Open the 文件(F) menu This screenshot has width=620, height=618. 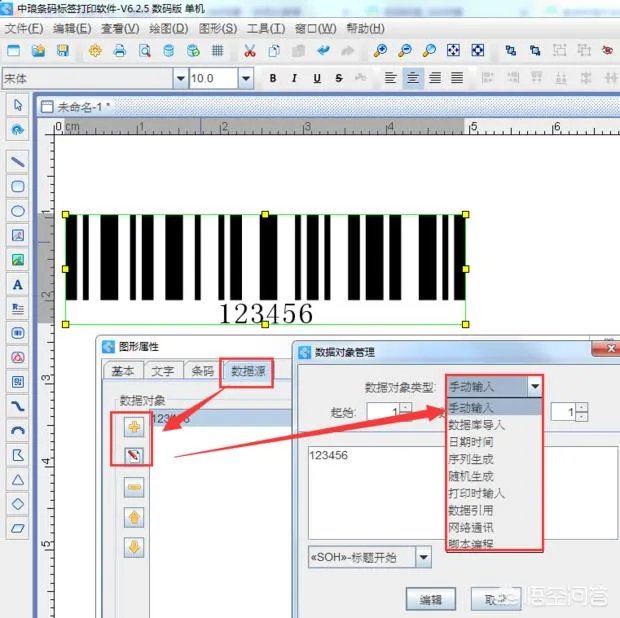pos(24,28)
